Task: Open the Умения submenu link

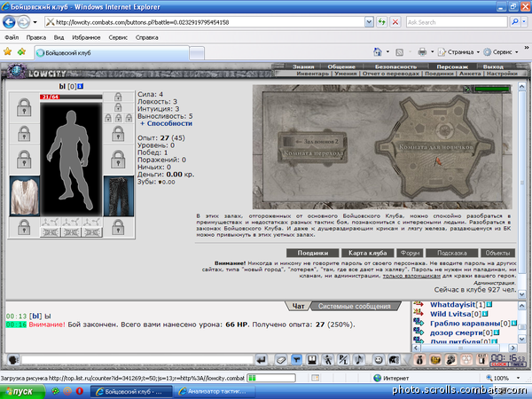Action: (346, 74)
